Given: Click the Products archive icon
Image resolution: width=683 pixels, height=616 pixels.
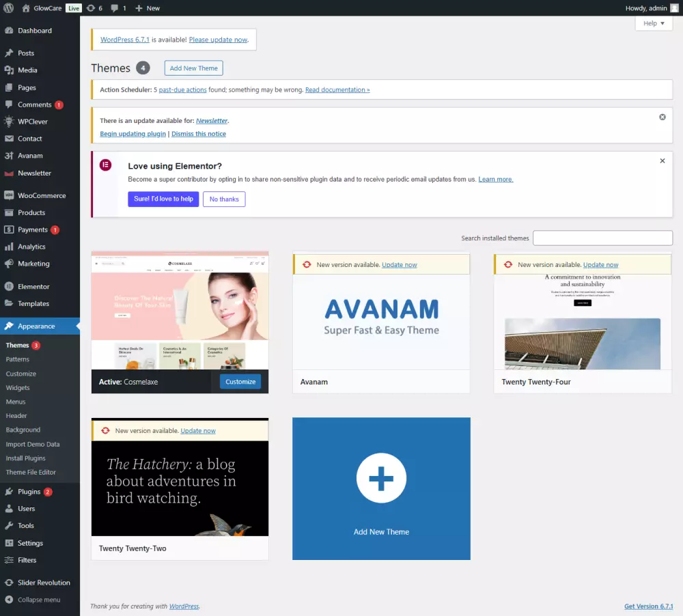Looking at the screenshot, I should coord(9,212).
